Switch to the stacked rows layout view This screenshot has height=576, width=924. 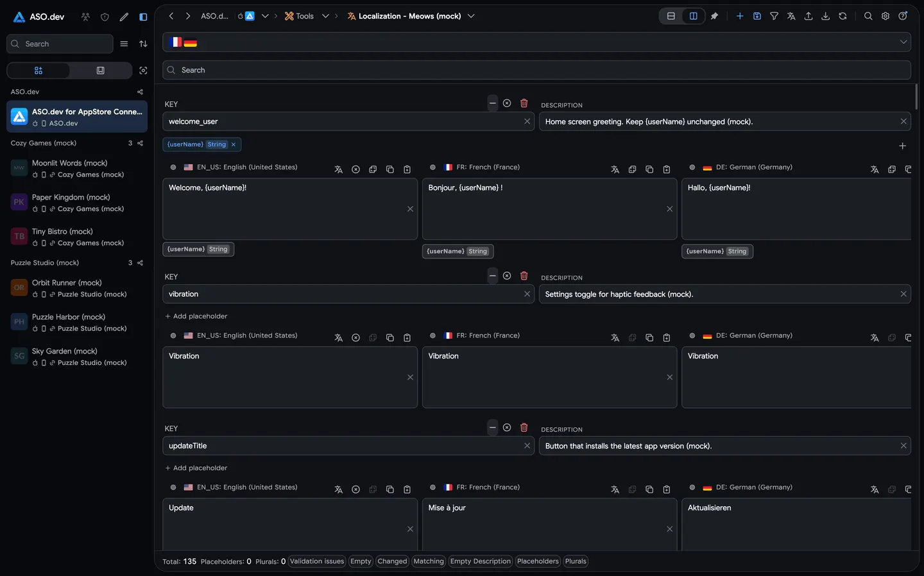(x=671, y=16)
